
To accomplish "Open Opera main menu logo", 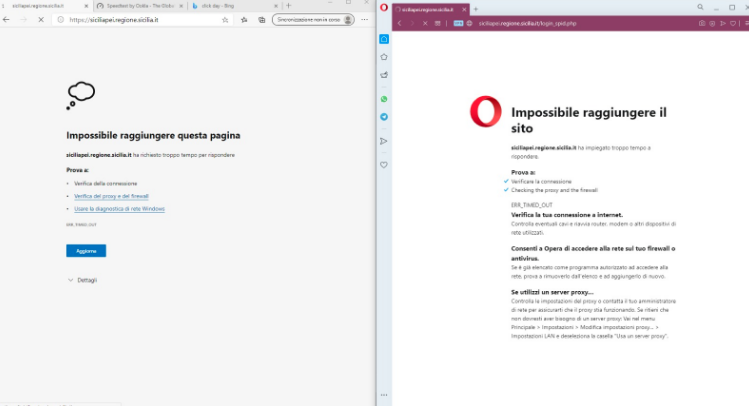I will pos(384,7).
